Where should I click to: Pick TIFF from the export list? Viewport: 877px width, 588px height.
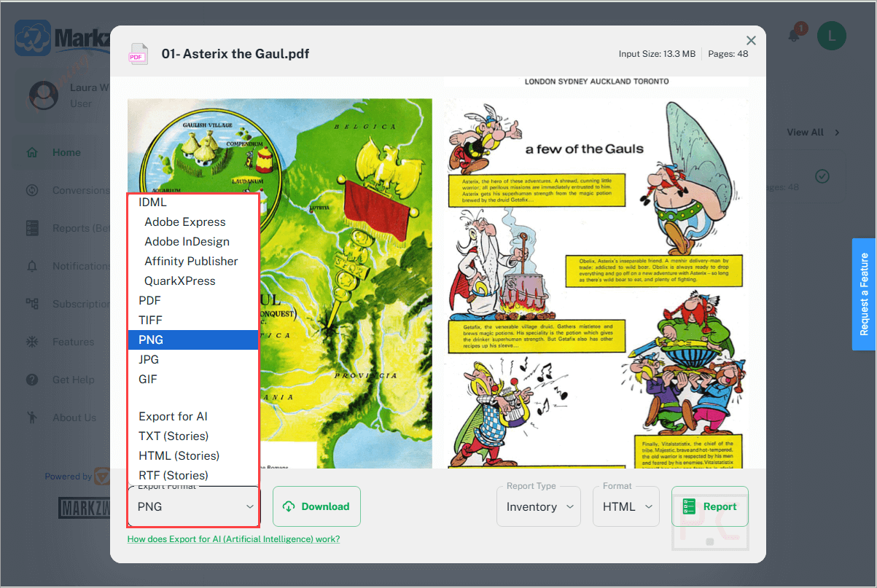193,320
